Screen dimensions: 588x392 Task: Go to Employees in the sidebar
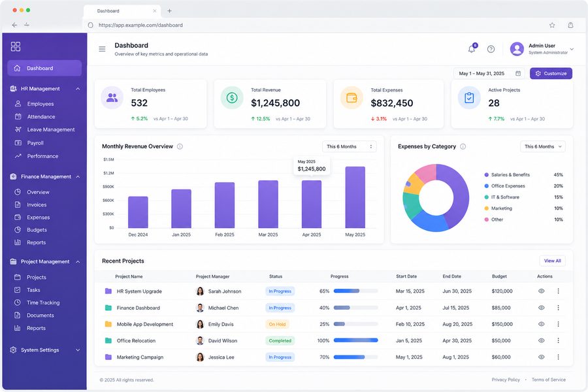(40, 104)
